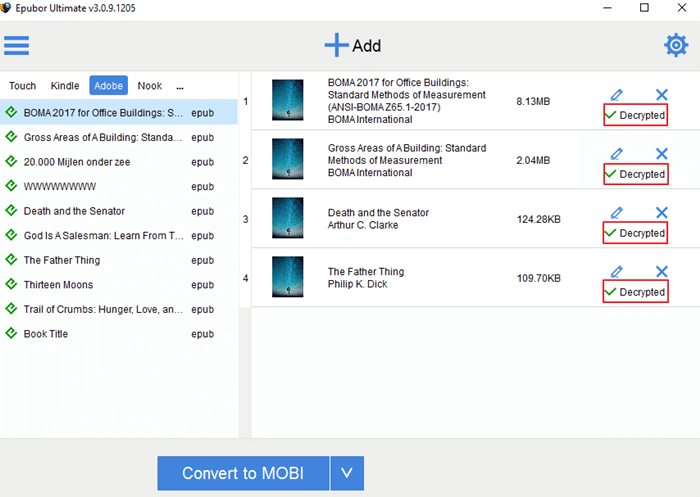Remove BOMA 2017 book from list

click(x=661, y=95)
